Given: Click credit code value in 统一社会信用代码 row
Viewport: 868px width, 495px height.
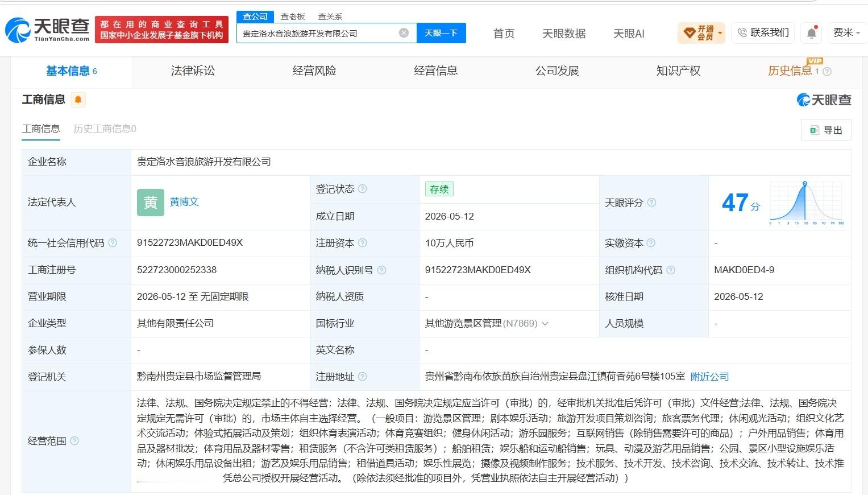Looking at the screenshot, I should click(190, 243).
